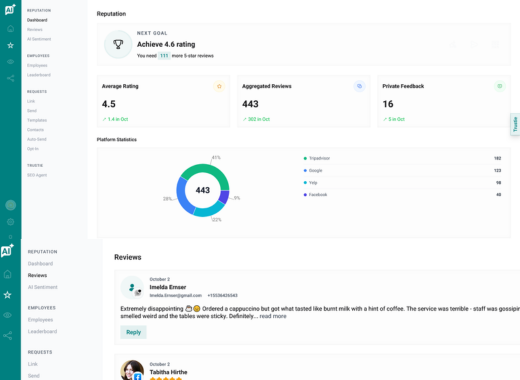Open SEO Agent under Trustie
The height and width of the screenshot is (380, 520).
pyautogui.click(x=37, y=175)
